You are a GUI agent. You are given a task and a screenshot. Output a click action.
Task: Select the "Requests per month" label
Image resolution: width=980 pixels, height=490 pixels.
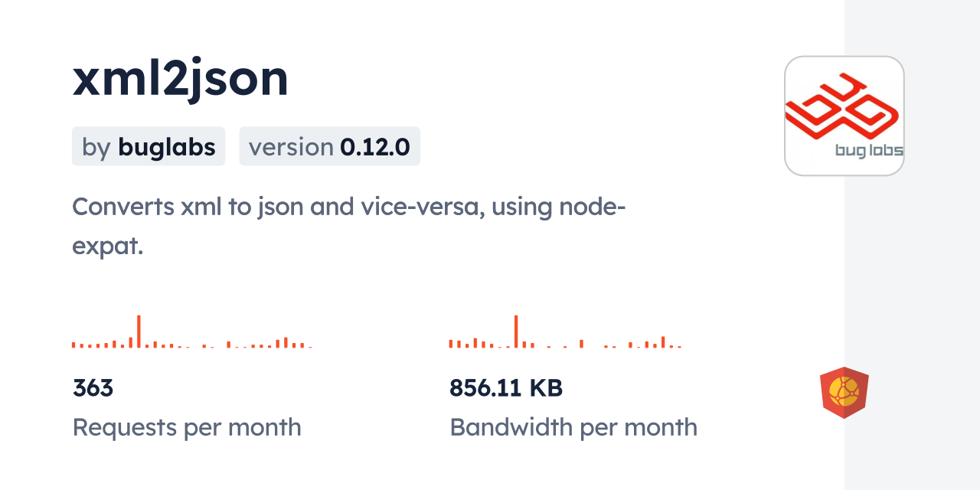pos(186,427)
